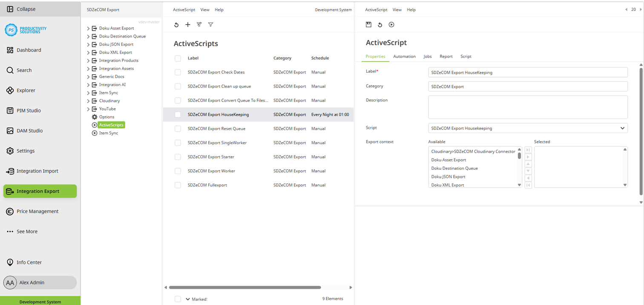Run the ActiveScript with the play icon

[391, 25]
